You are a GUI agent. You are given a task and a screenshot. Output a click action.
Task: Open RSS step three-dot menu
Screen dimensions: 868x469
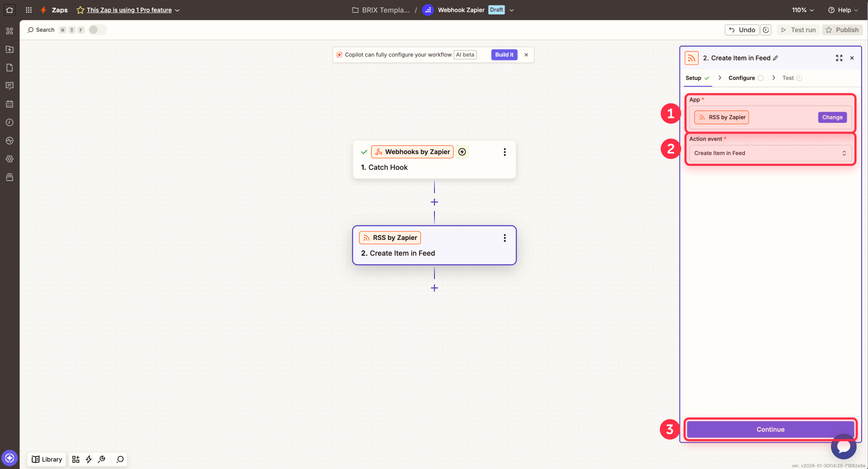tap(505, 238)
